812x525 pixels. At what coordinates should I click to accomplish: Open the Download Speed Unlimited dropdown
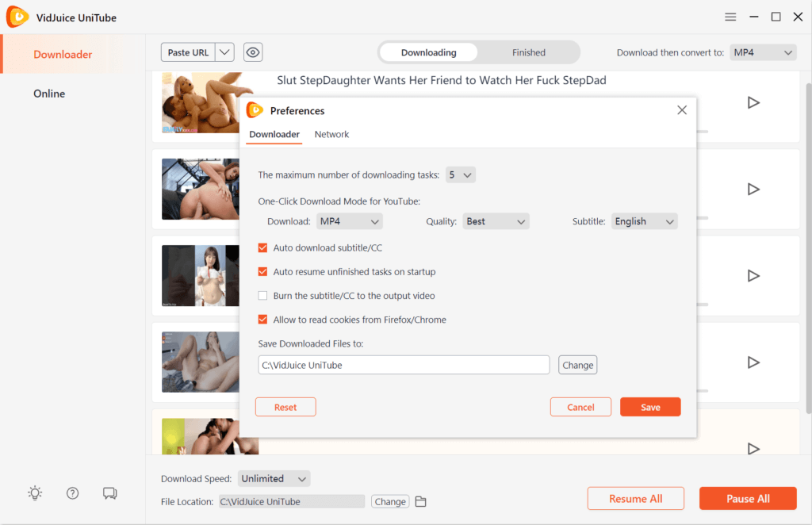(274, 479)
